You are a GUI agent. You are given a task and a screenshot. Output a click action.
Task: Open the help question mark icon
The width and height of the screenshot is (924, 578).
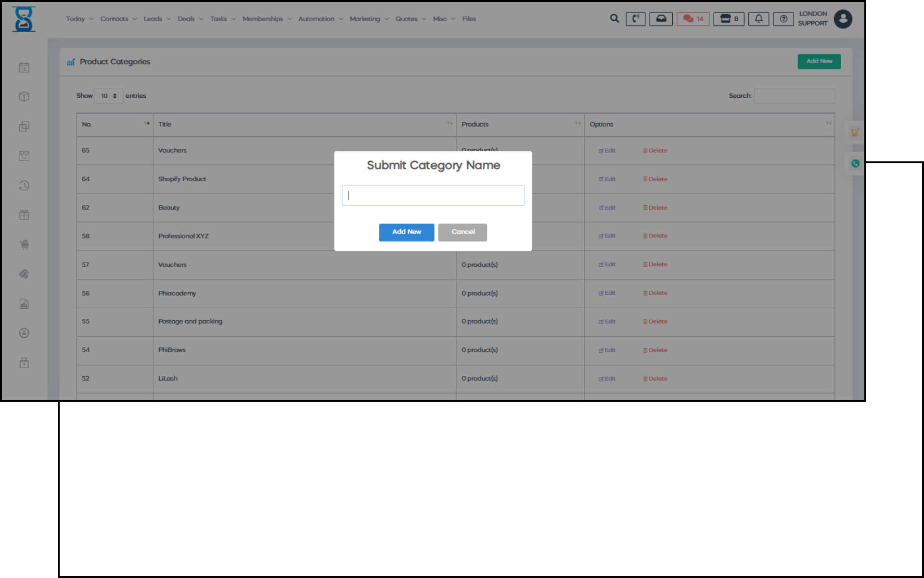783,19
